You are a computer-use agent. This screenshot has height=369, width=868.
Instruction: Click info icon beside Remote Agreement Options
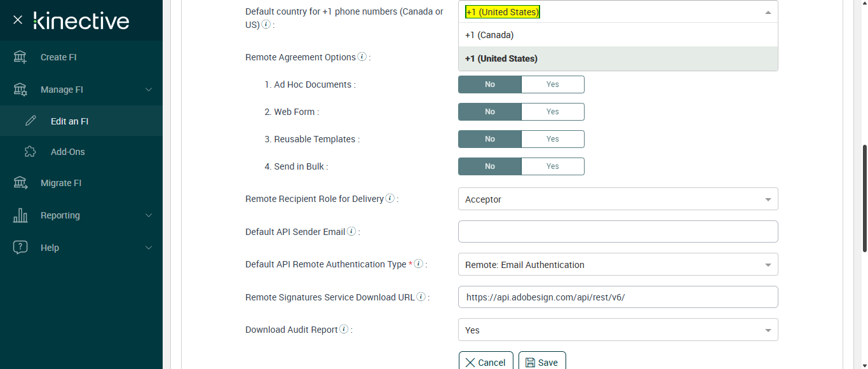(362, 57)
